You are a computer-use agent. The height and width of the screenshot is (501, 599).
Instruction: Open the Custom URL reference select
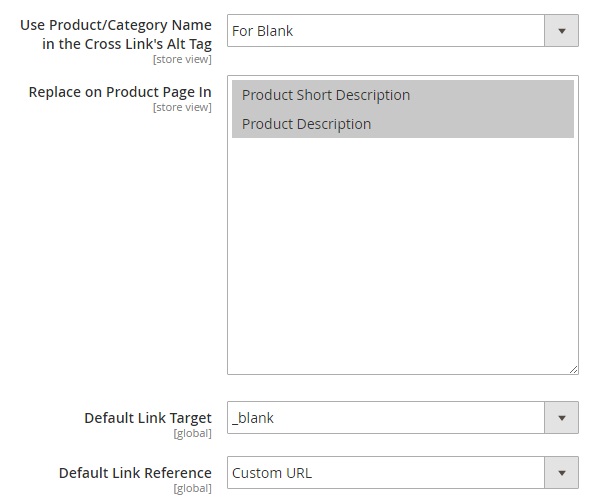403,473
